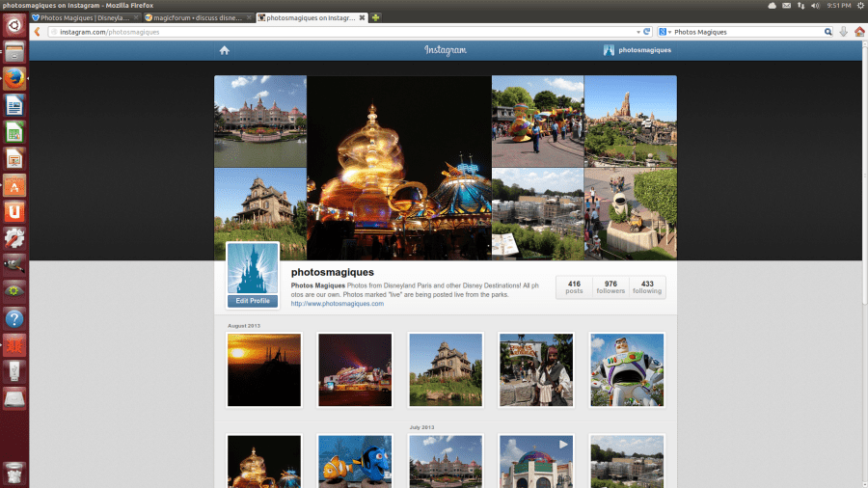Click the cloud indicator in top panel
Viewport: 868px width, 488px height.
[x=772, y=6]
